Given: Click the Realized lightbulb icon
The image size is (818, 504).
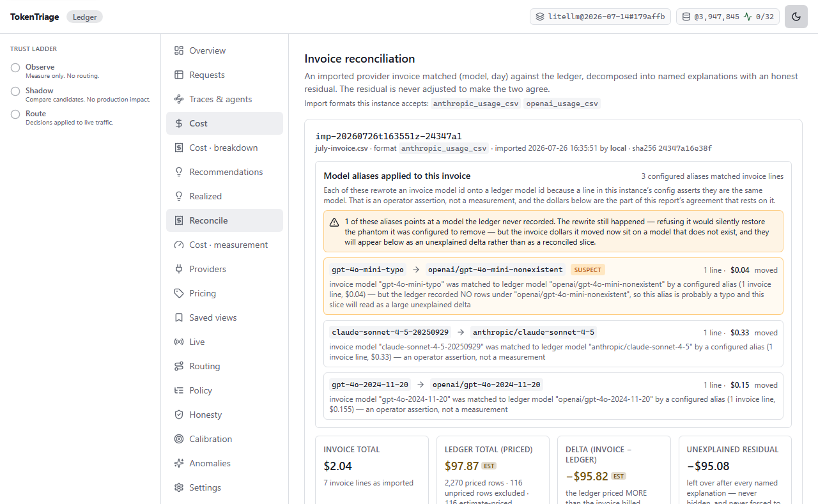Looking at the screenshot, I should point(179,196).
